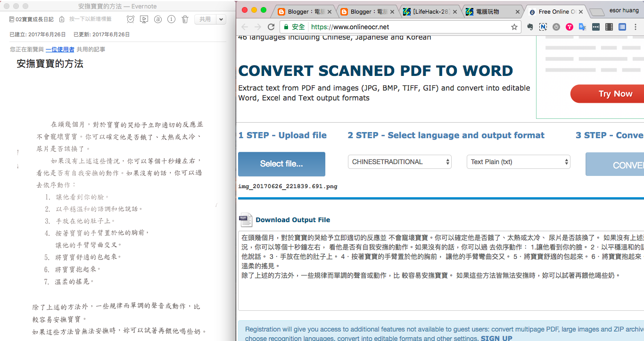Image resolution: width=644 pixels, height=341 pixels.
Task: Open the Evernote Web Clipper extension
Action: (530, 27)
